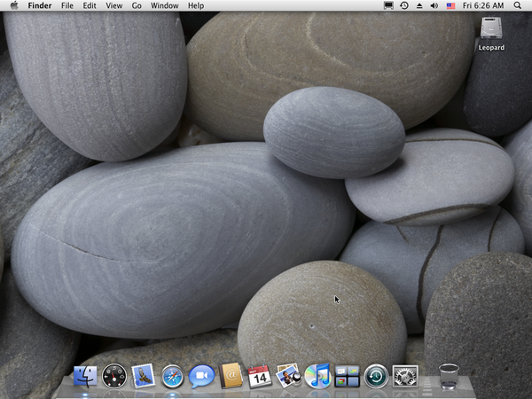Launch Time Machine from the Dock

[x=376, y=376]
